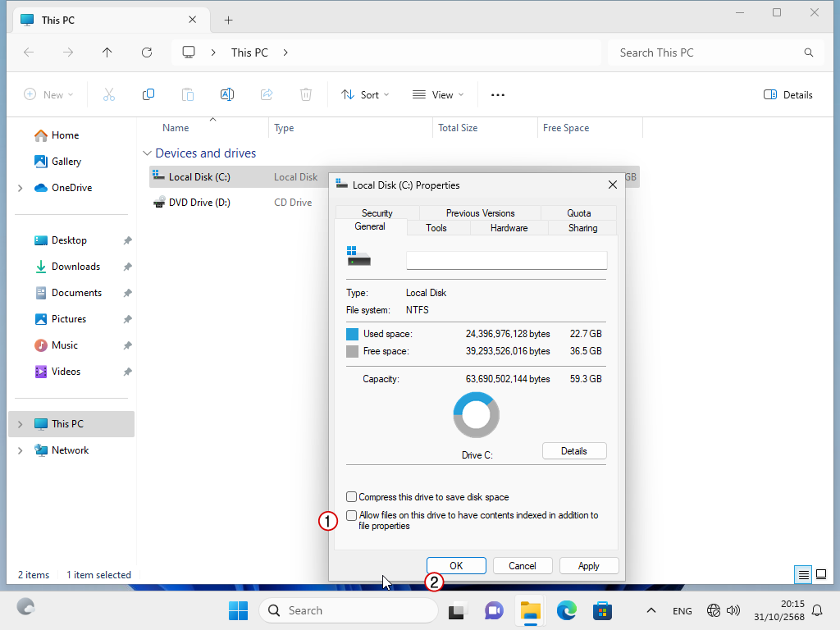840x630 pixels.
Task: Open the Sort dropdown menu
Action: coord(365,94)
